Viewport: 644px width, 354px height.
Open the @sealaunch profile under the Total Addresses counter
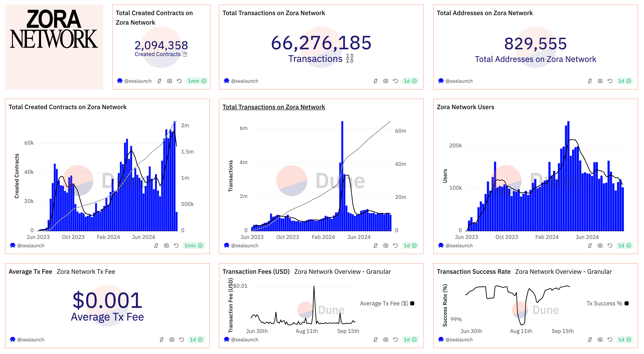click(459, 81)
